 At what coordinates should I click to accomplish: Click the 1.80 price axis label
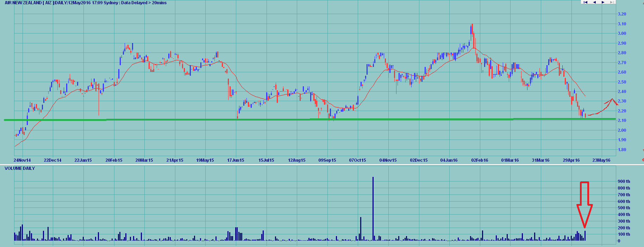pyautogui.click(x=622, y=150)
